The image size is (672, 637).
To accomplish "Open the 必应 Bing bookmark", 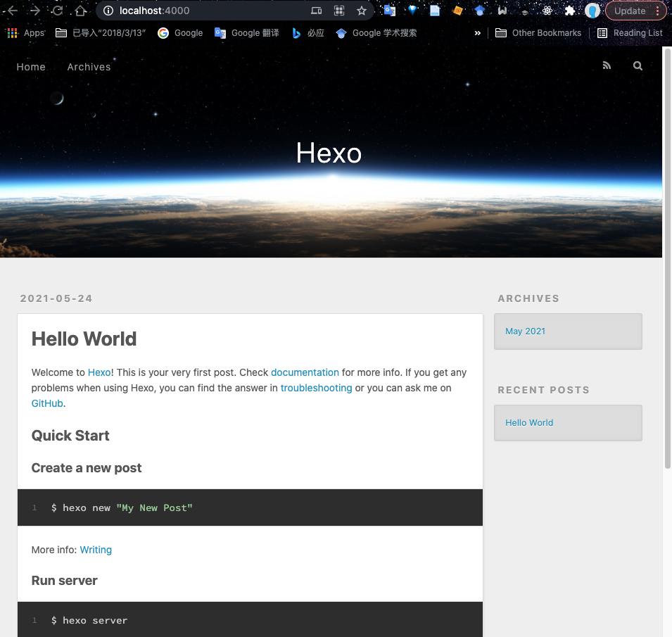I will click(308, 33).
